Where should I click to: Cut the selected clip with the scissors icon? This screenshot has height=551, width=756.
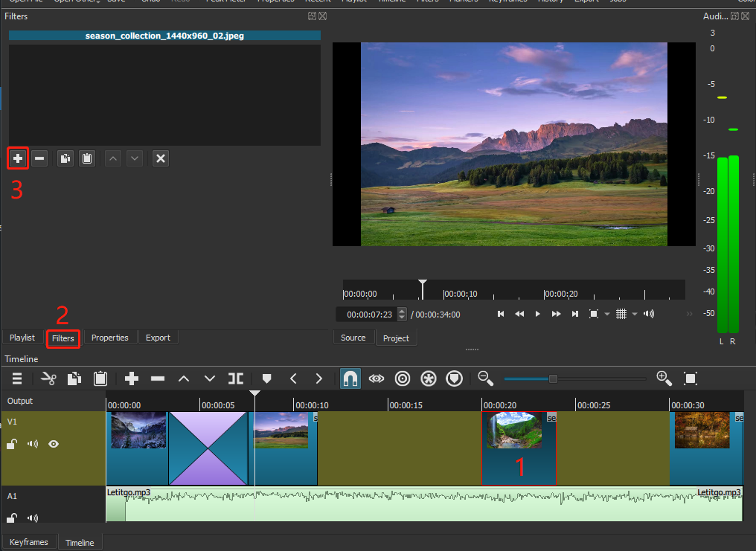click(x=48, y=378)
